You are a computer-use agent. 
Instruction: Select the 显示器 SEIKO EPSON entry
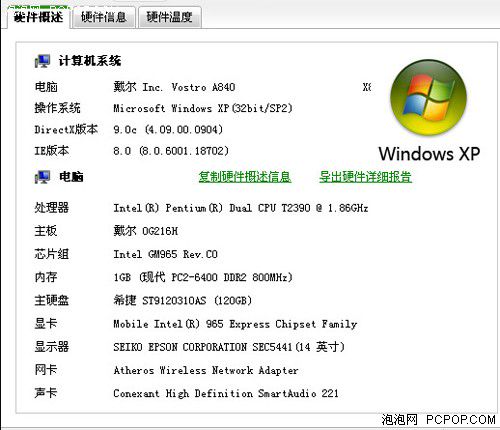pyautogui.click(x=190, y=347)
